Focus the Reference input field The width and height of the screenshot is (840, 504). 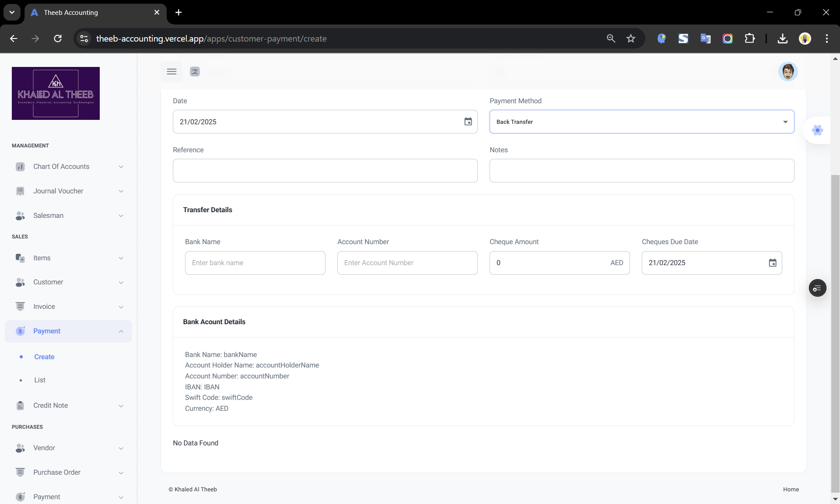tap(325, 171)
